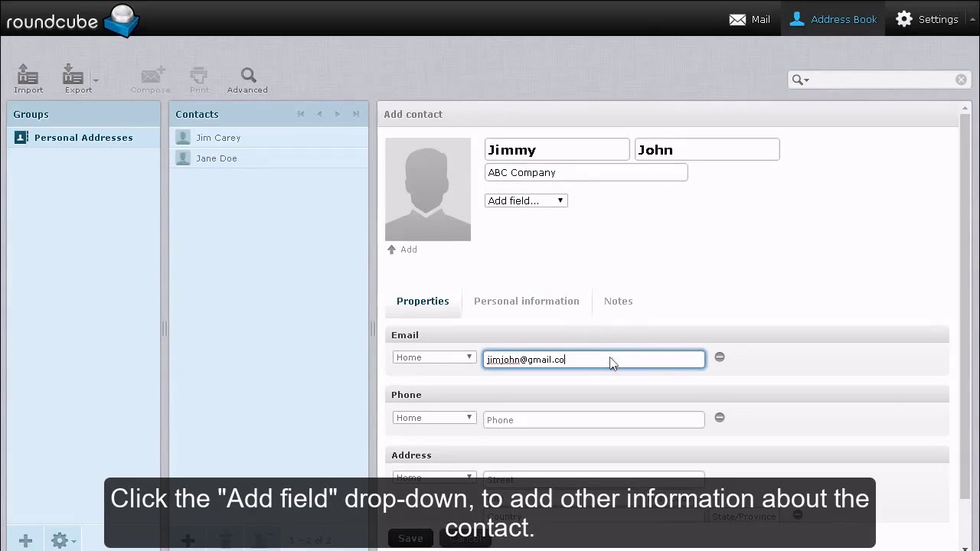Switch to the Properties tab
This screenshot has height=551, width=980.
(423, 301)
